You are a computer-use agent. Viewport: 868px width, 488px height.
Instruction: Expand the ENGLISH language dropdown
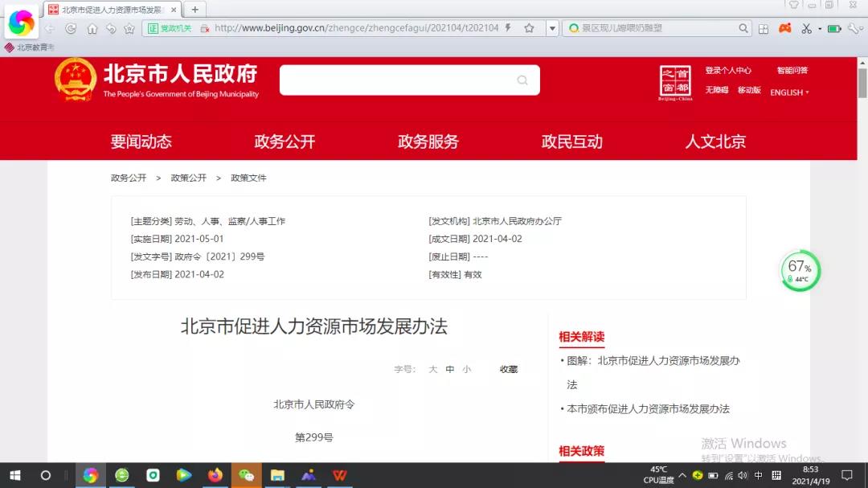point(789,92)
